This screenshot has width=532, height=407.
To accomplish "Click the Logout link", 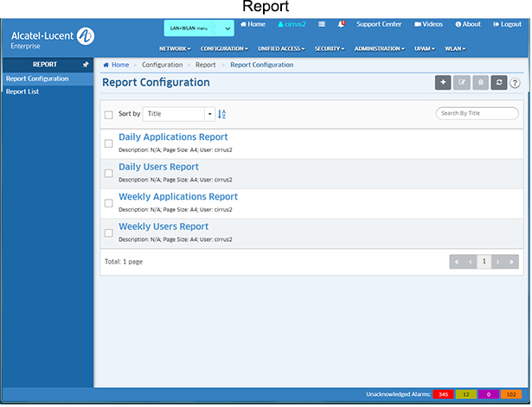I will coord(506,24).
